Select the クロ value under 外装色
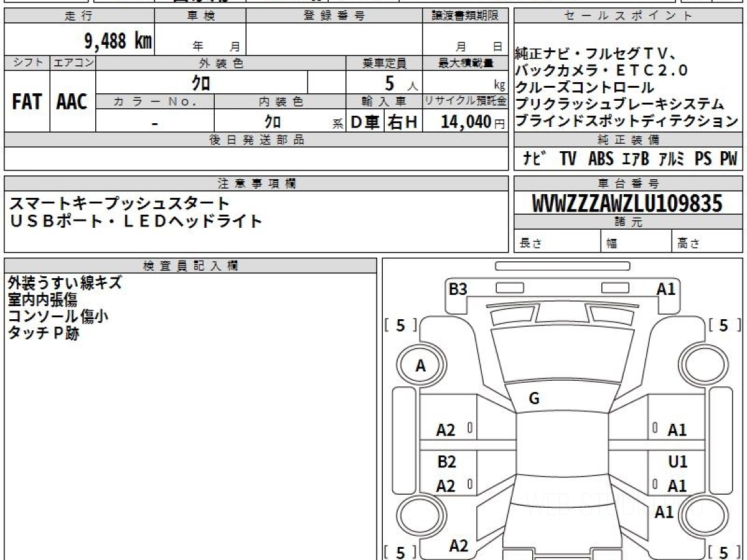Viewport: 747px width, 560px height. (x=202, y=83)
